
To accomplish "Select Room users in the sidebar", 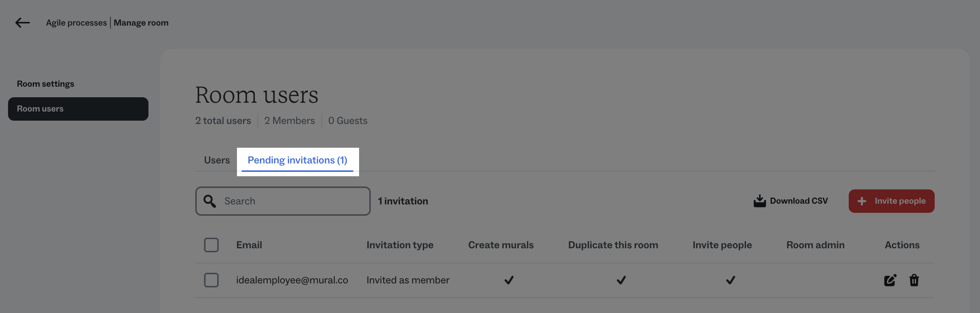I will [78, 109].
